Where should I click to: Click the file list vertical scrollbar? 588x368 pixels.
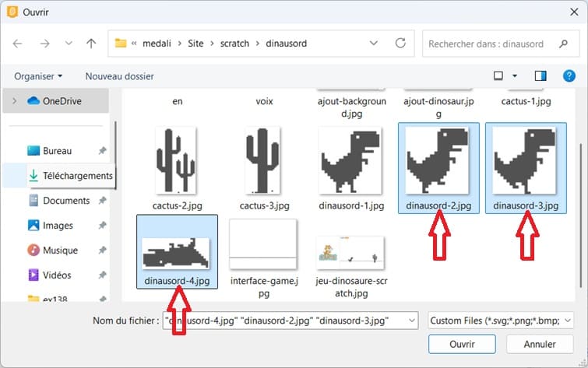click(582, 216)
